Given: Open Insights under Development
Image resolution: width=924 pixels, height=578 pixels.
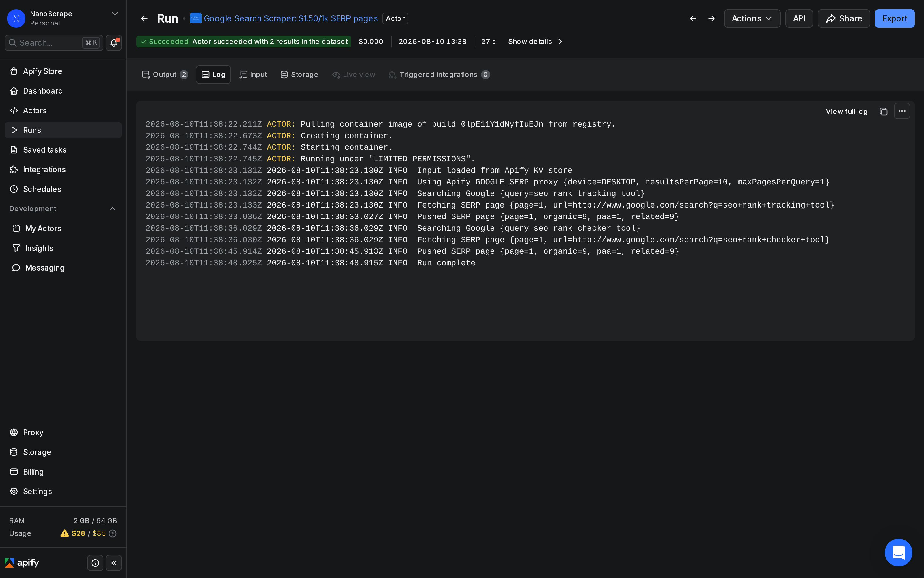Looking at the screenshot, I should coord(63,248).
